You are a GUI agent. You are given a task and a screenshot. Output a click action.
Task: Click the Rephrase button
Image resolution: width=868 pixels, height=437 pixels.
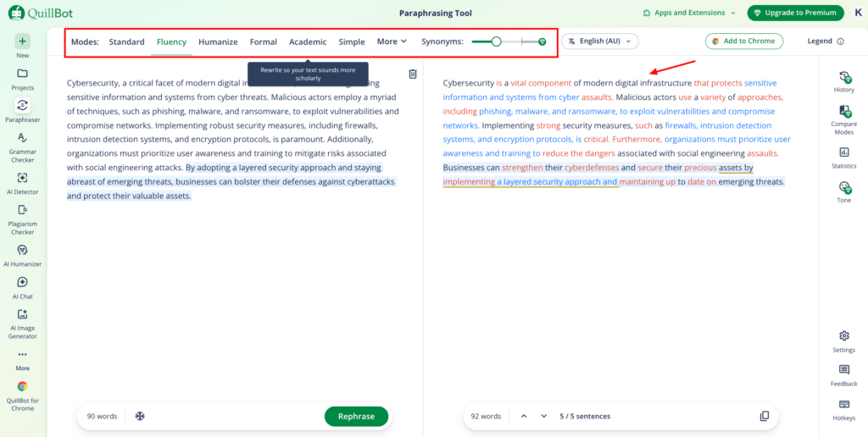(357, 417)
